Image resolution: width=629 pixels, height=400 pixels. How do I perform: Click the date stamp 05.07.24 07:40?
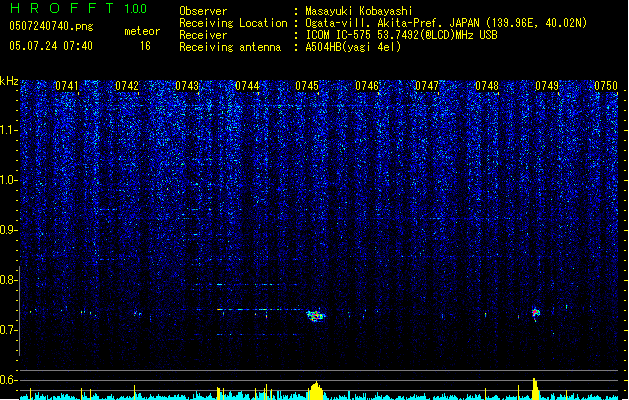tap(51, 46)
